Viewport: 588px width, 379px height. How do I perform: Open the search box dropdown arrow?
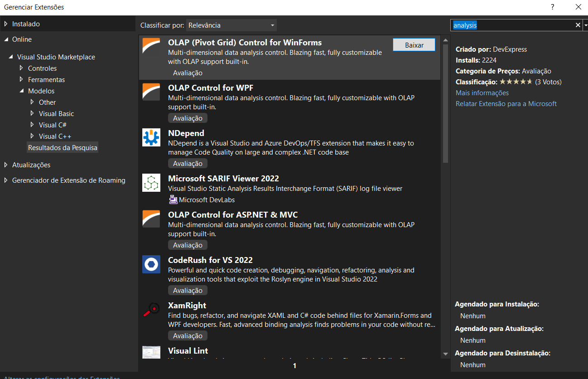(585, 25)
